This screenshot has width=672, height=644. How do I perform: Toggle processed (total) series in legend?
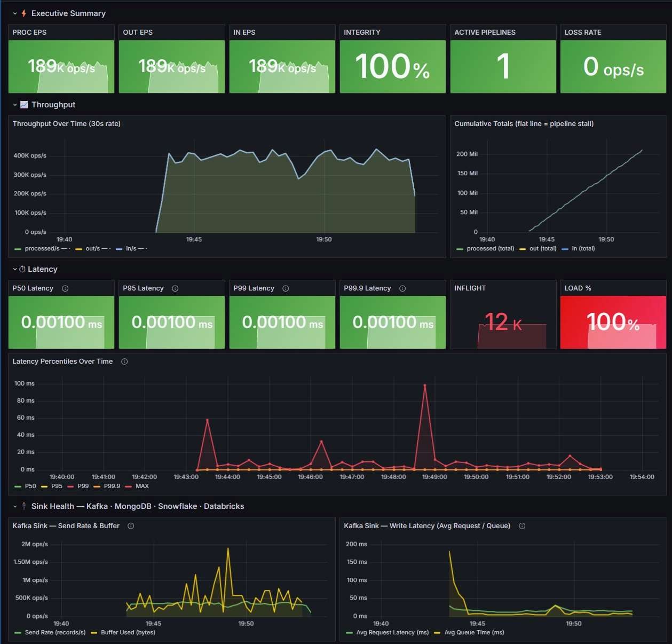(490, 248)
